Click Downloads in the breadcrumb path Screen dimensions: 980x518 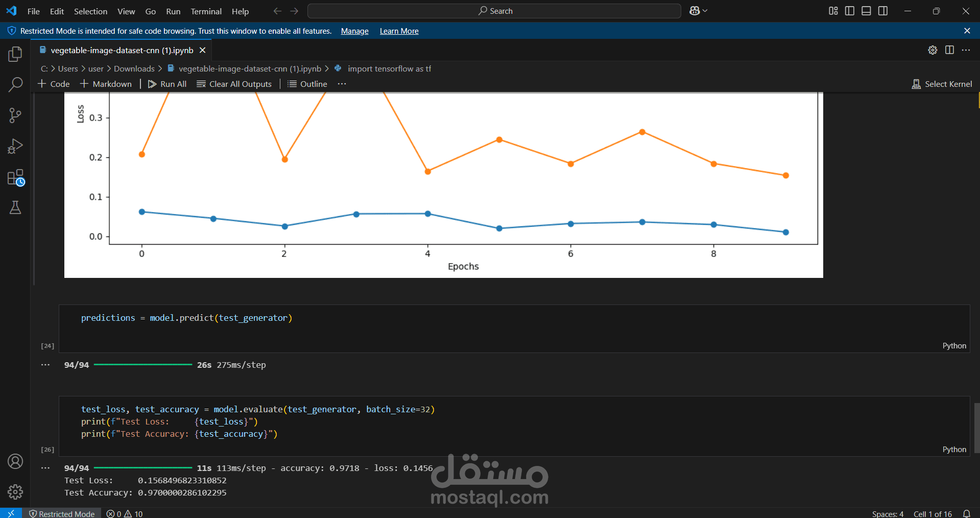tap(134, 68)
